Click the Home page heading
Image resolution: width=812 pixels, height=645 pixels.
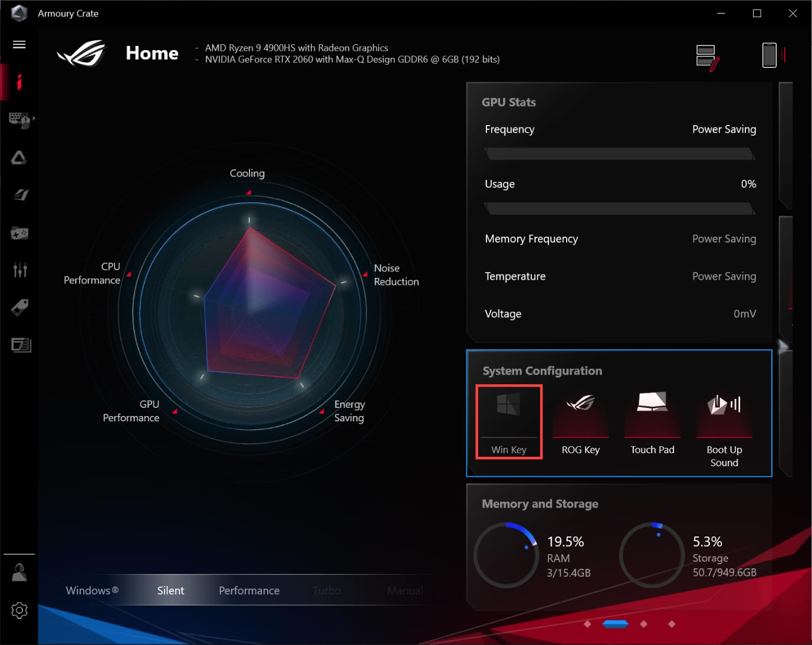click(x=152, y=53)
